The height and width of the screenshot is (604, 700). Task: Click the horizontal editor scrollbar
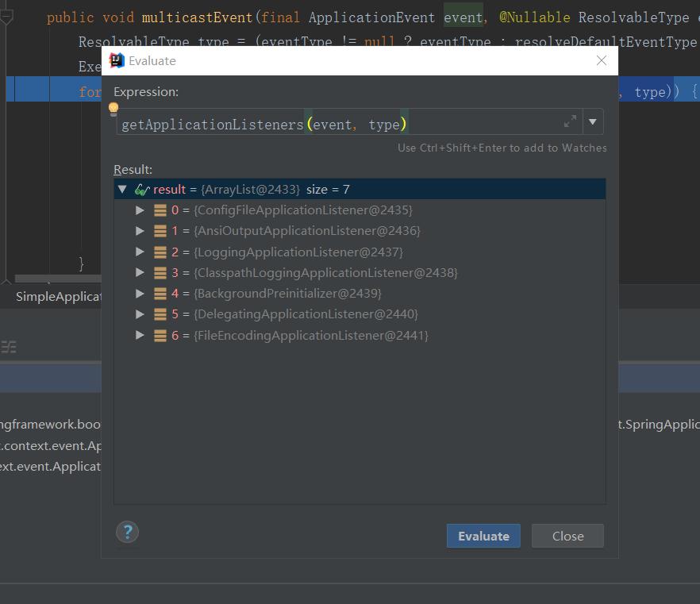point(58,279)
